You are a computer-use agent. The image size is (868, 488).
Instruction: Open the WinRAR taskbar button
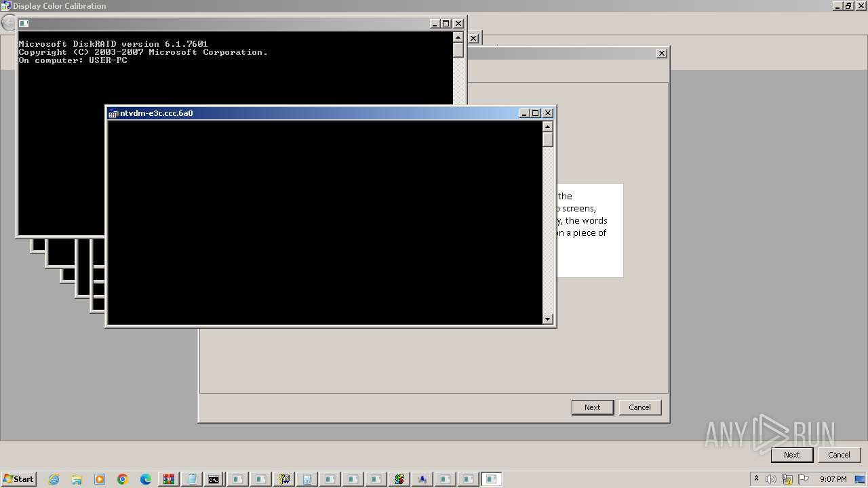point(168,479)
